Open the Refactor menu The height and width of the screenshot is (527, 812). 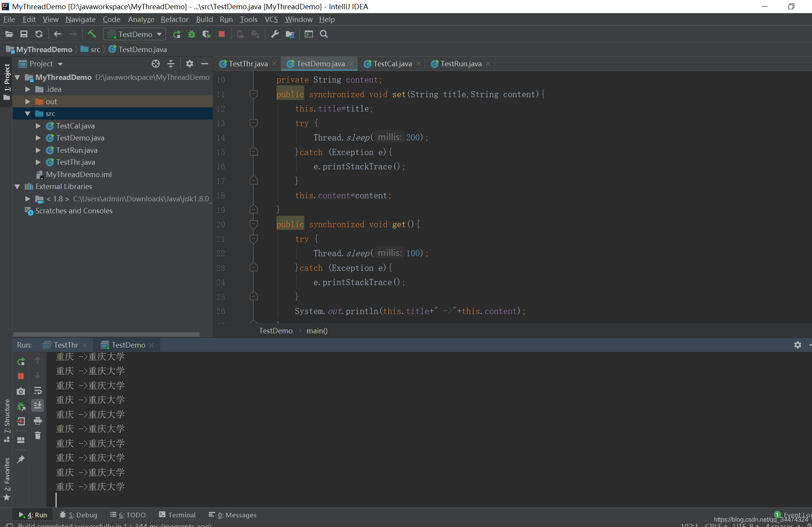174,19
